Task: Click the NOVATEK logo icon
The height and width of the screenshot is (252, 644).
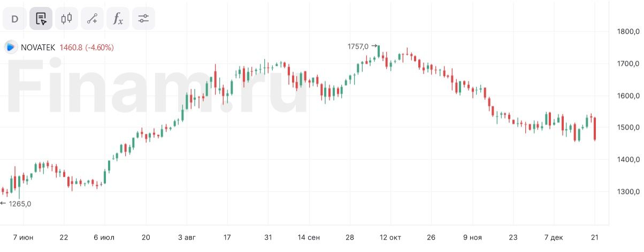Action: 11,47
